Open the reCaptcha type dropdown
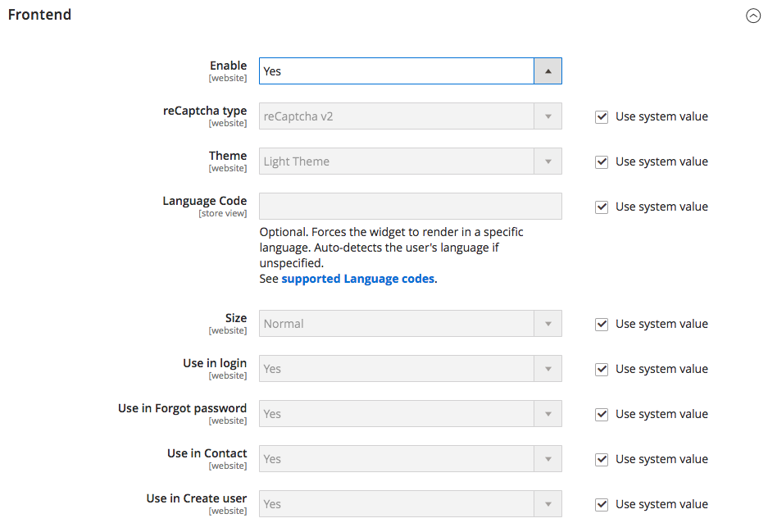The height and width of the screenshot is (532, 768). point(548,116)
